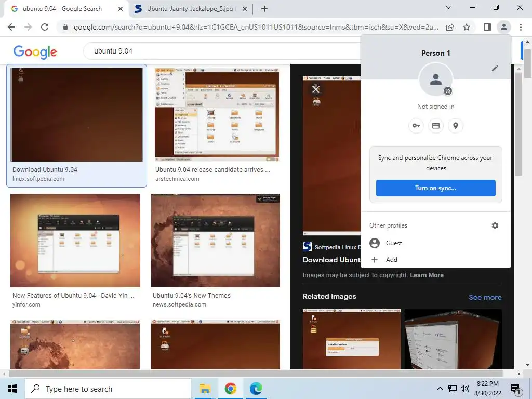Toggle the Chrome side panel icon
Screen dimensions: 532x399
487,27
